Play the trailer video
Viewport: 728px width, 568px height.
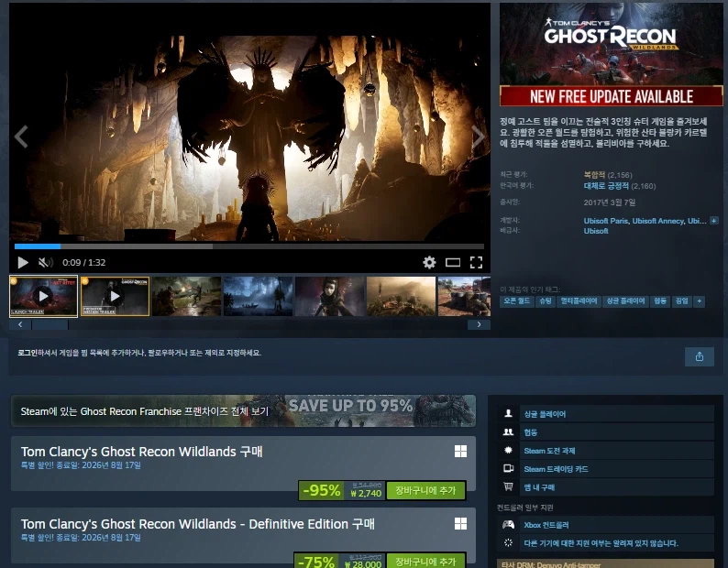point(22,263)
